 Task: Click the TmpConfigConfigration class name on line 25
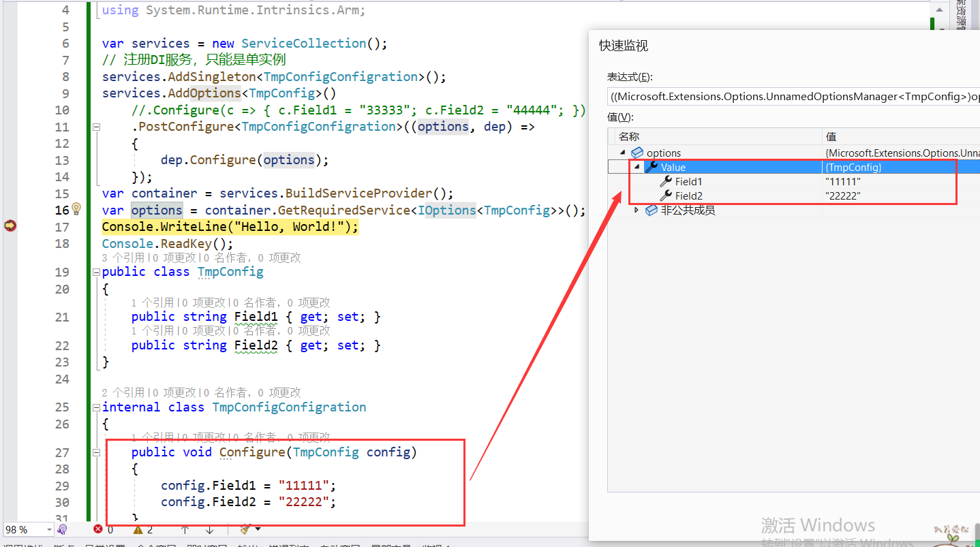click(290, 407)
